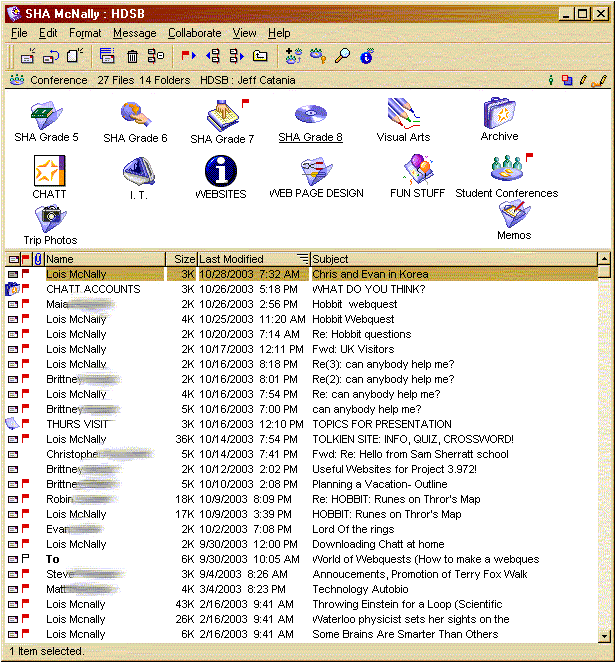Toggle the flag on CHATT ACCOUNTS message

(x=26, y=289)
